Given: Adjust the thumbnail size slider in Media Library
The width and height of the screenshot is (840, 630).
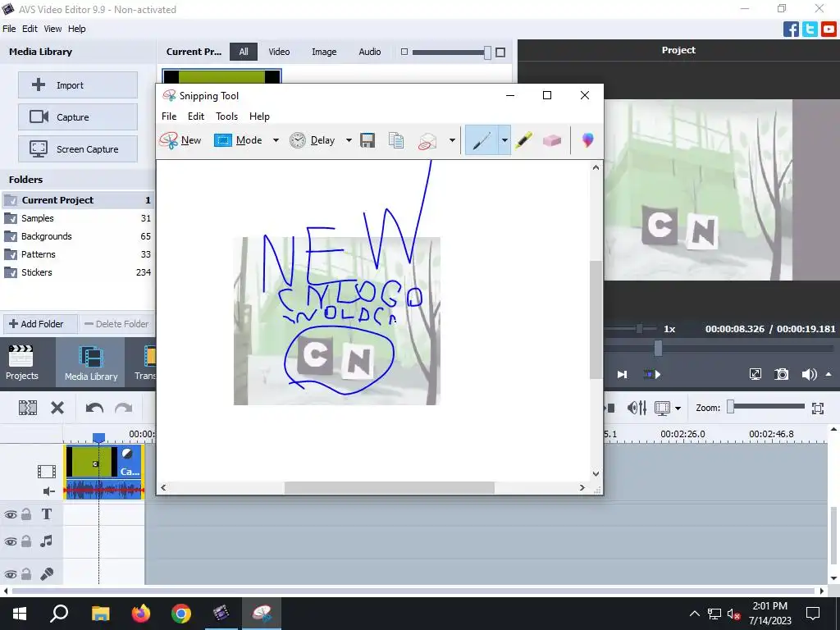Looking at the screenshot, I should tap(487, 52).
